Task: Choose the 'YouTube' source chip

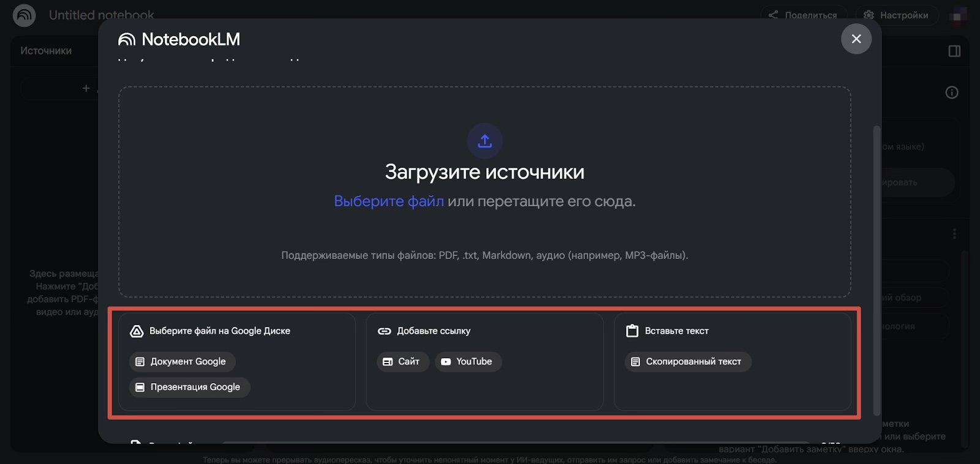Action: tap(469, 362)
